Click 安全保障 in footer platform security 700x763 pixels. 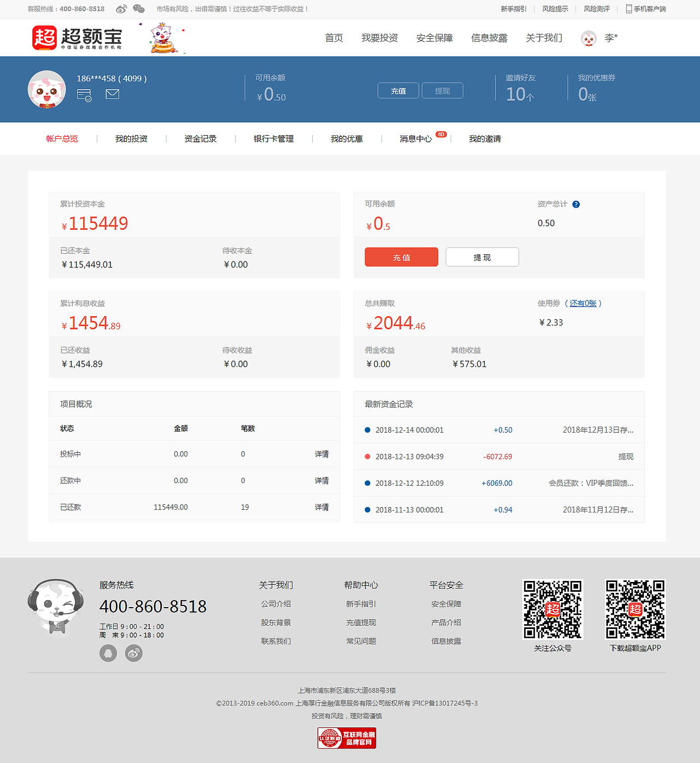tap(446, 604)
